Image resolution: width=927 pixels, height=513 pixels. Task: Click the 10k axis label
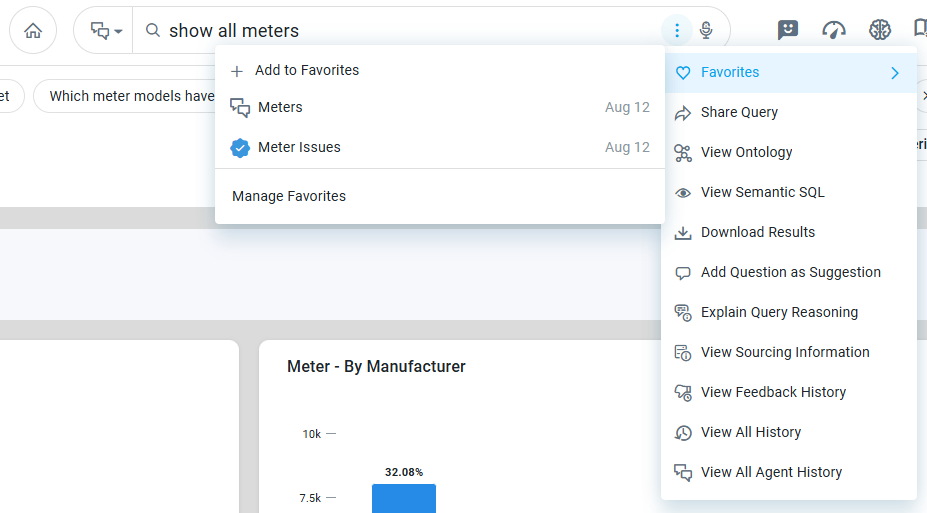click(x=312, y=434)
